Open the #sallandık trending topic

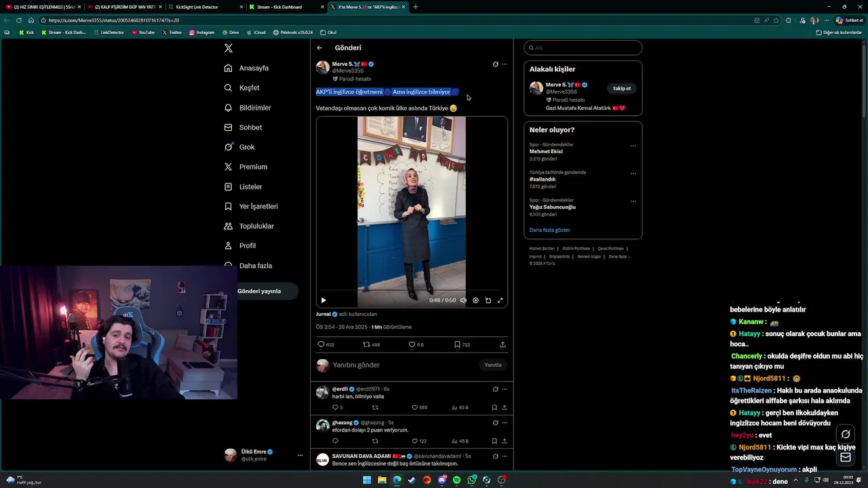coord(542,180)
